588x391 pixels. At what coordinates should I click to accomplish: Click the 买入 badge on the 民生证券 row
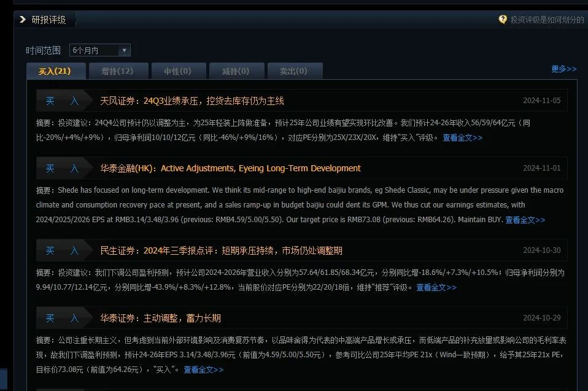pyautogui.click(x=64, y=250)
